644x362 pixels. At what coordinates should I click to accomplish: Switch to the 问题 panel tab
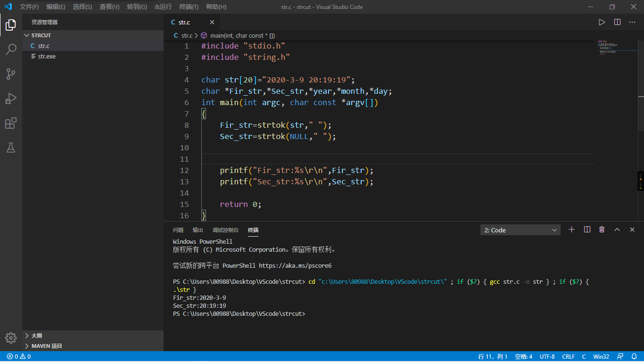pos(178,230)
